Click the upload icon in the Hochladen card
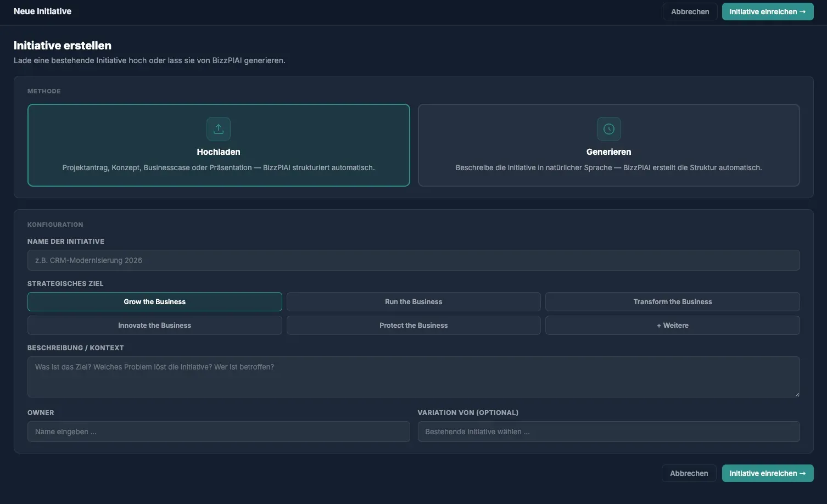 pyautogui.click(x=219, y=129)
